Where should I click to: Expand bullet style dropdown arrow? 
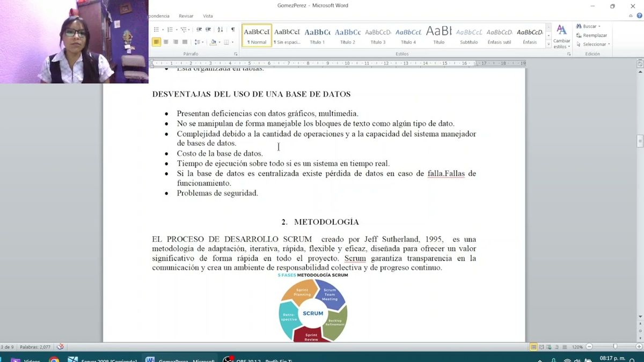pos(163,29)
